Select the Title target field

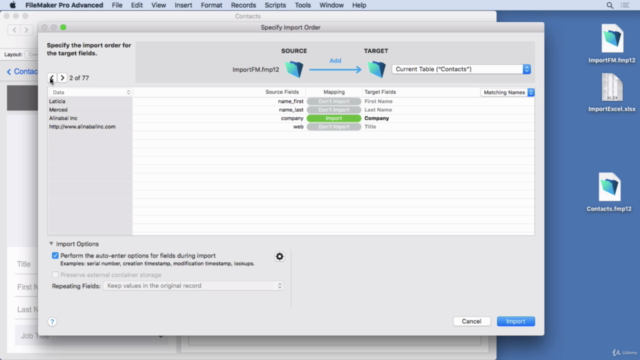[370, 127]
